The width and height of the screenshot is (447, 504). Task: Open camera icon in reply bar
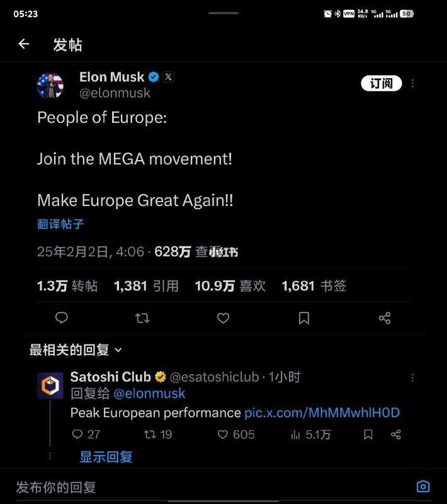coord(423,486)
